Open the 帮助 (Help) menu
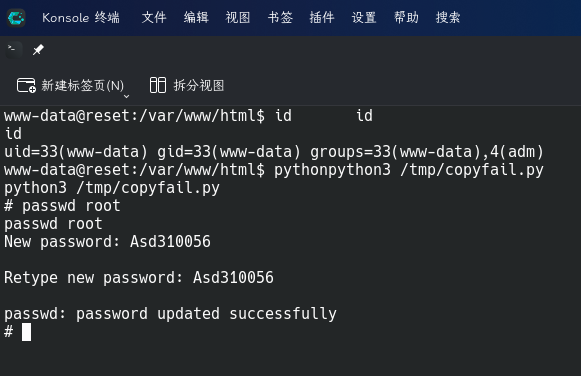 coord(406,17)
